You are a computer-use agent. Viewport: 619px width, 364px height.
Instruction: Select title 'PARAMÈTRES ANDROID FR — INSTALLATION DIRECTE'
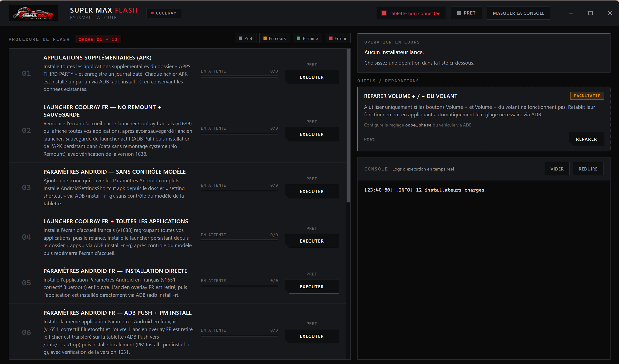115,271
